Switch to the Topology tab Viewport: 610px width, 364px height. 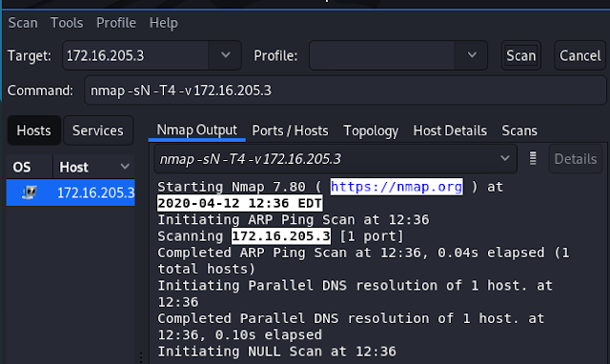371,131
